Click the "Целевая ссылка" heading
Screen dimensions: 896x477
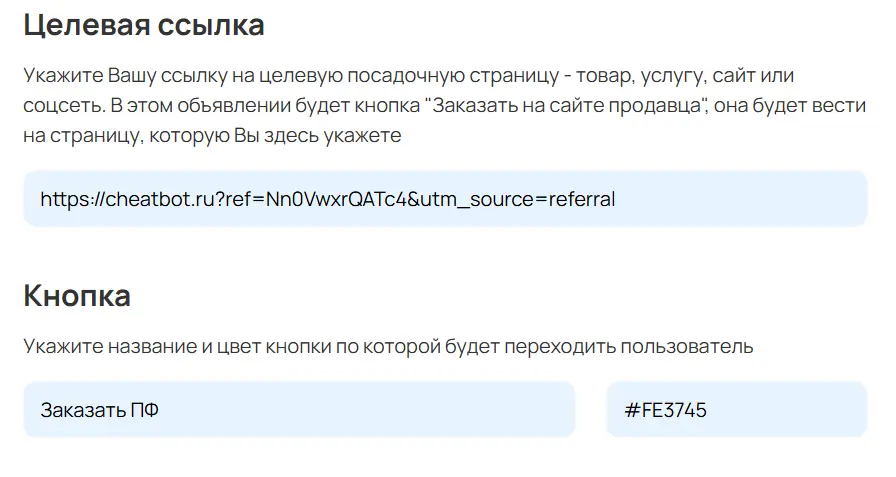point(144,25)
